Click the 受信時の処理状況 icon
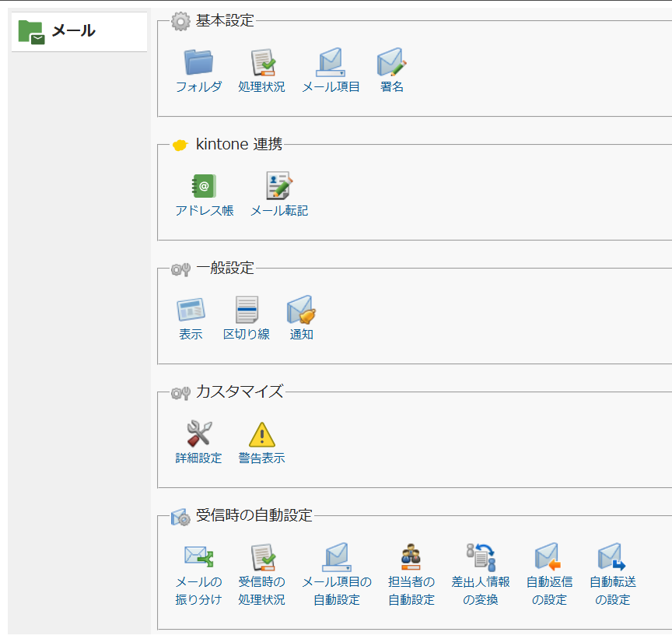 point(262,557)
